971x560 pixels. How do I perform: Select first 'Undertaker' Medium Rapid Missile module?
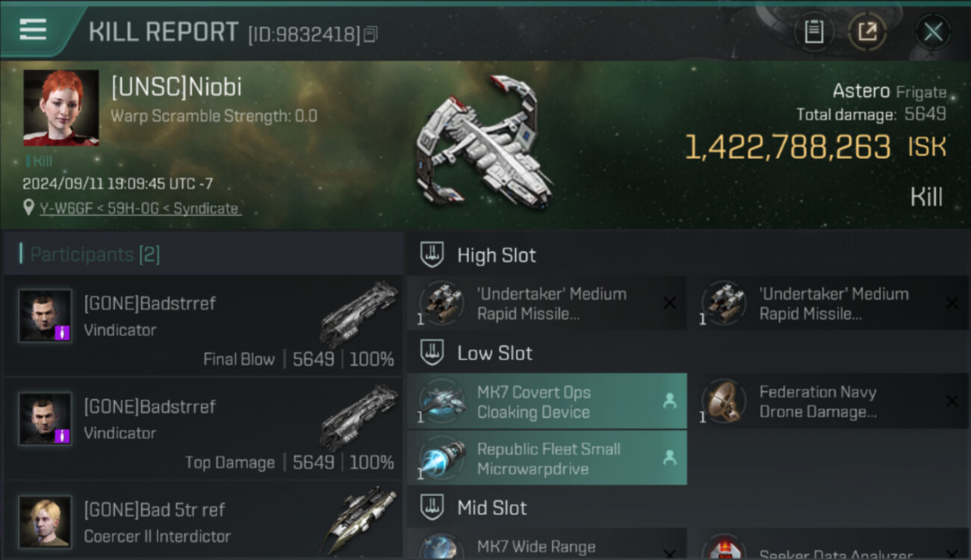pyautogui.click(x=547, y=303)
